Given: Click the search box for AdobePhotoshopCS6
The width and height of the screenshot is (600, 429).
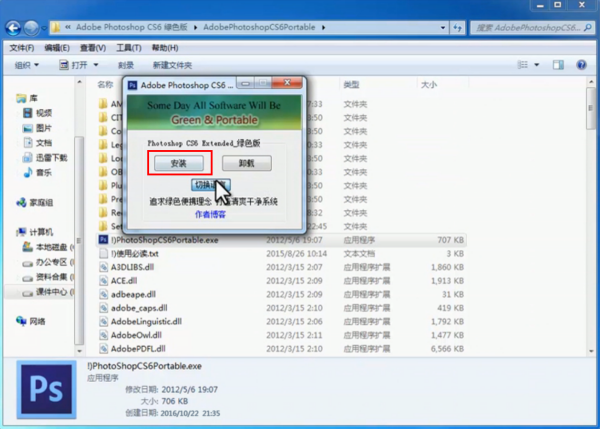Looking at the screenshot, I should (x=532, y=28).
